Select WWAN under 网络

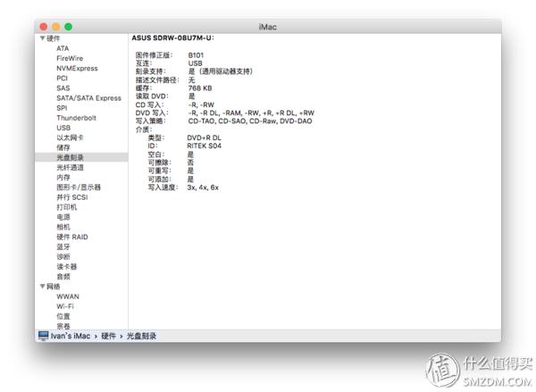pyautogui.click(x=68, y=296)
